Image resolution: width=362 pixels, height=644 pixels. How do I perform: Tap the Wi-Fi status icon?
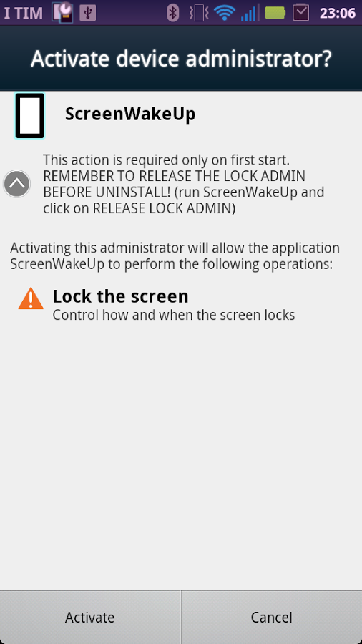coord(224,13)
